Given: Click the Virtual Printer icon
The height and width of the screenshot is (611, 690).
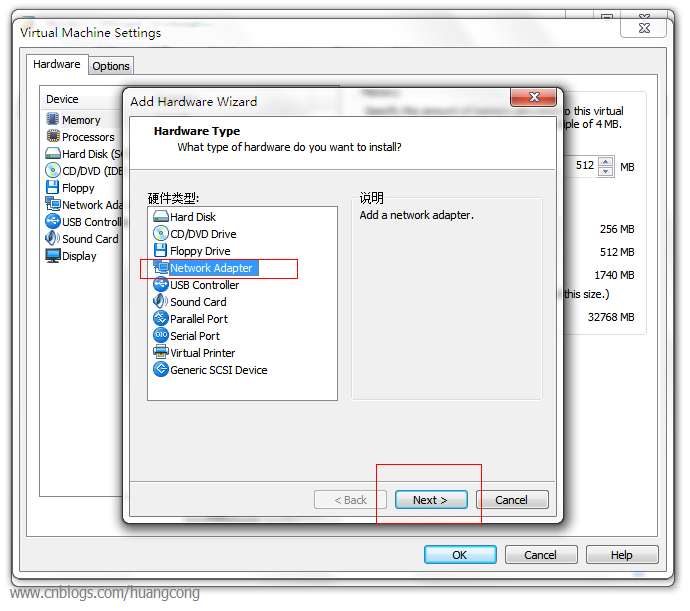Looking at the screenshot, I should pos(161,352).
